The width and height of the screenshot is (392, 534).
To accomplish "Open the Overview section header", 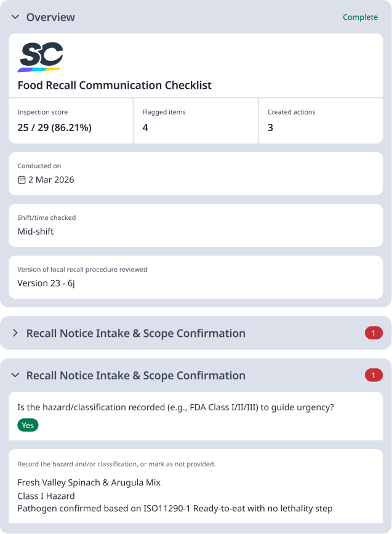I will pos(50,17).
